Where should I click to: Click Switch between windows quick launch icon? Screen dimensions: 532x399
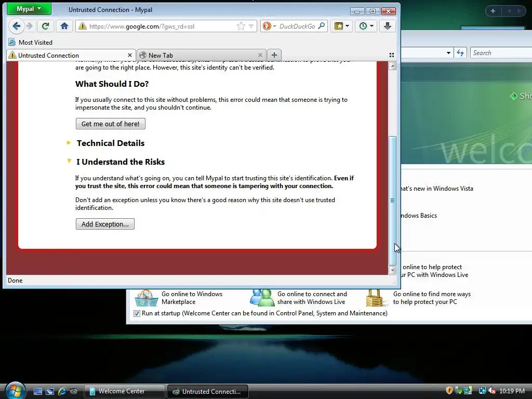49,391
